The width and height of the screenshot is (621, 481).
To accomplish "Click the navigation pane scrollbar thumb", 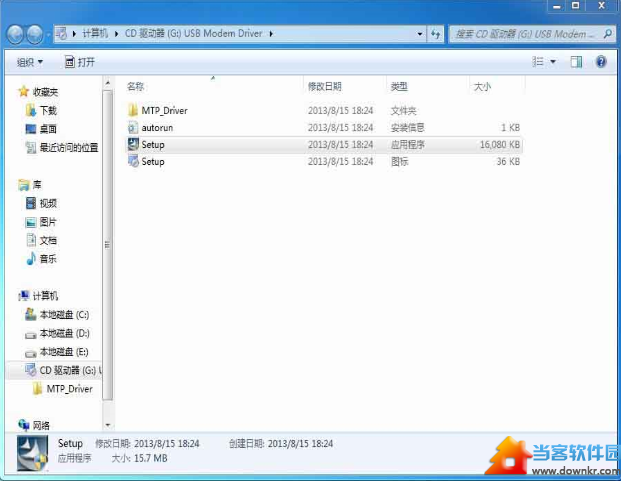I will tap(107, 245).
